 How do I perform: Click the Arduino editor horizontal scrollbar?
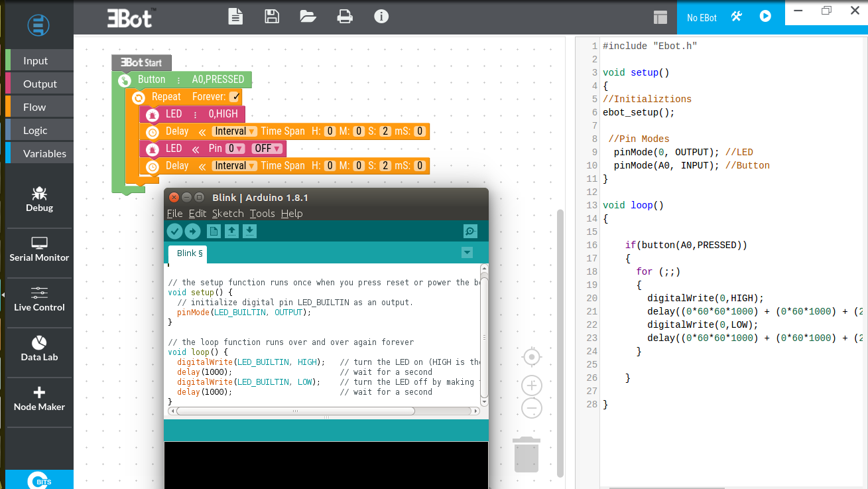coord(296,411)
